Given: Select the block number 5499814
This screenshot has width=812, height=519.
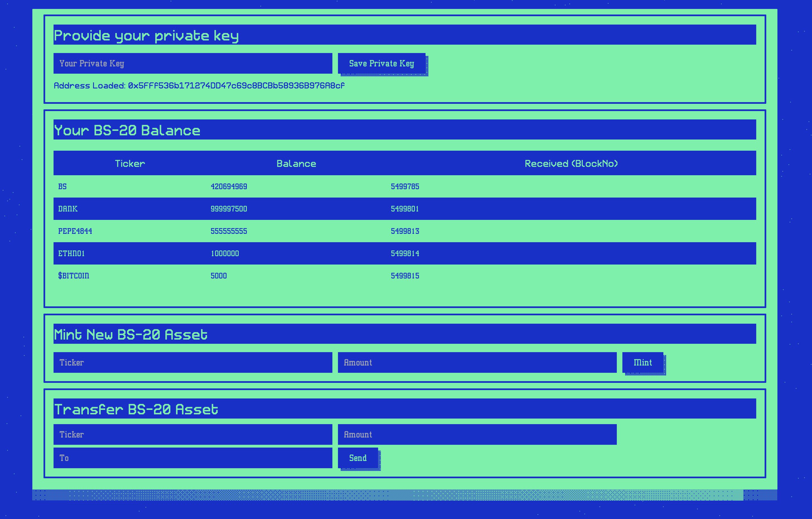Looking at the screenshot, I should click(405, 253).
